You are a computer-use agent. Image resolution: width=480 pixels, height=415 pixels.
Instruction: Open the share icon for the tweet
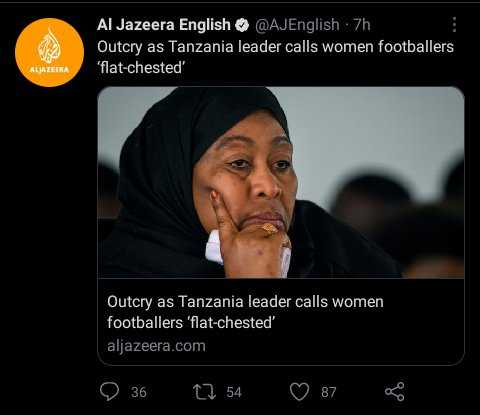395,392
